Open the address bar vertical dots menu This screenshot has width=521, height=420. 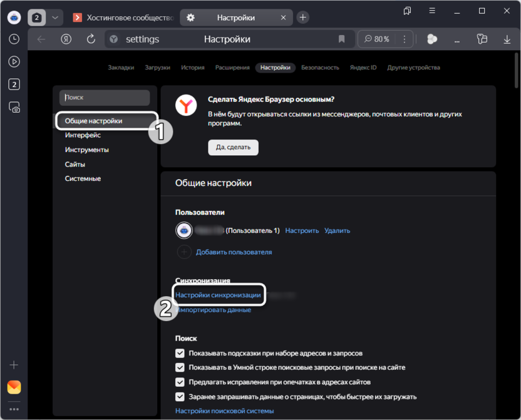(x=404, y=39)
